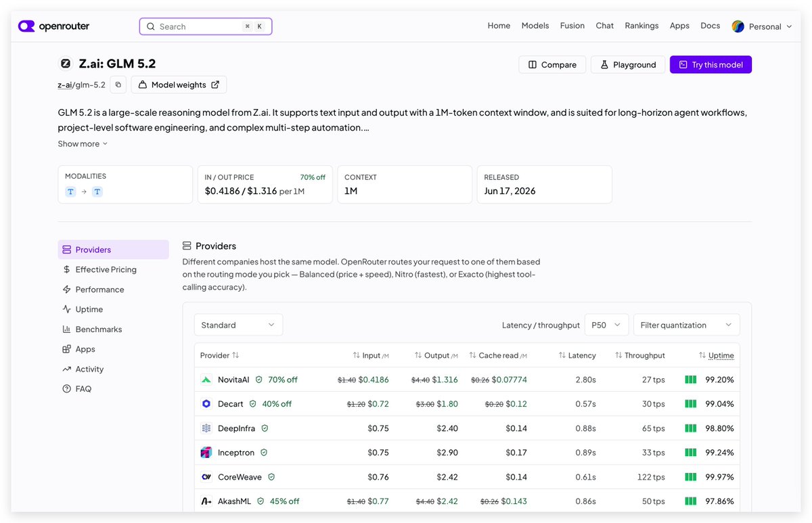Click the Released Jun 17, 2026 card
This screenshot has width=812, height=523.
click(545, 184)
